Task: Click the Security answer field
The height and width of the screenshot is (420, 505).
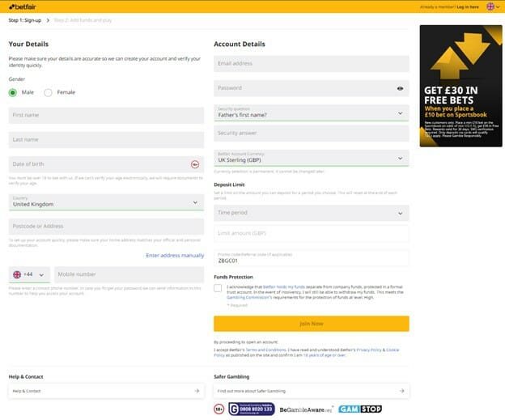Action: point(312,134)
